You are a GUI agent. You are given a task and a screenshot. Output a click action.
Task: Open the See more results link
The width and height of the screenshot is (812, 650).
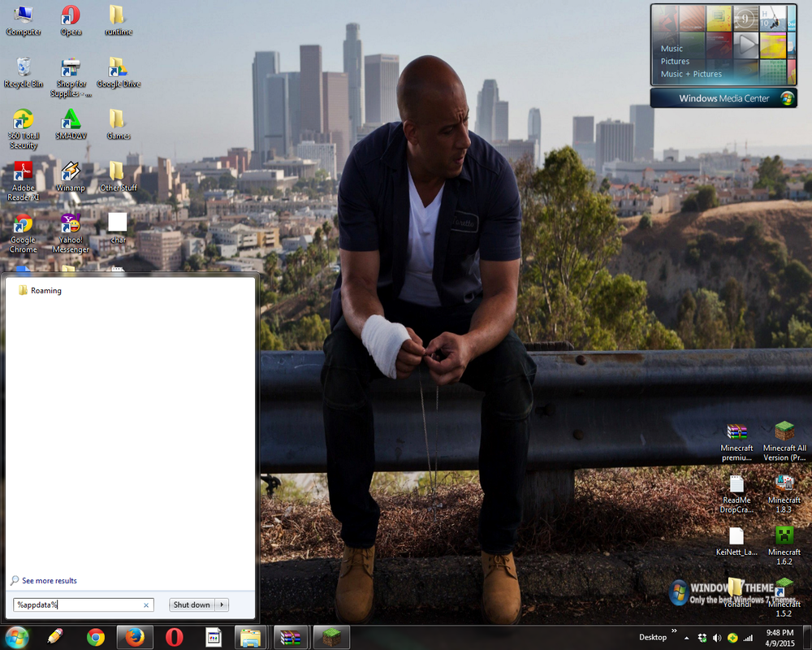click(x=50, y=581)
